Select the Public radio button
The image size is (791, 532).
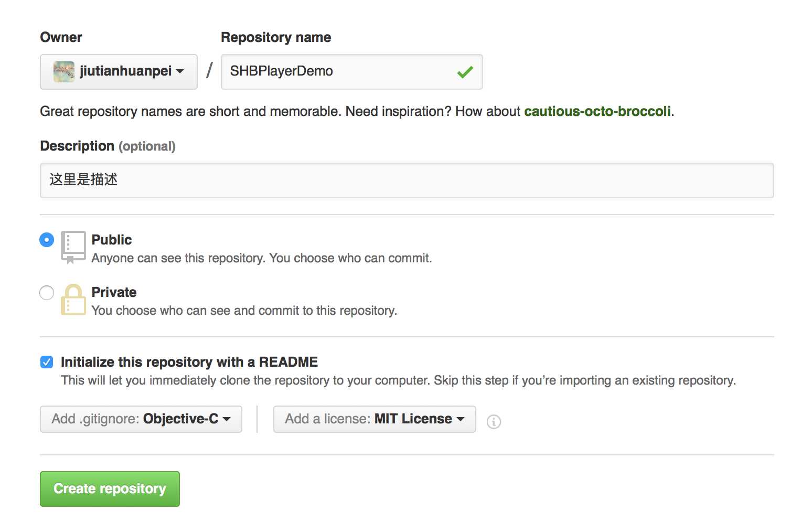[x=47, y=240]
